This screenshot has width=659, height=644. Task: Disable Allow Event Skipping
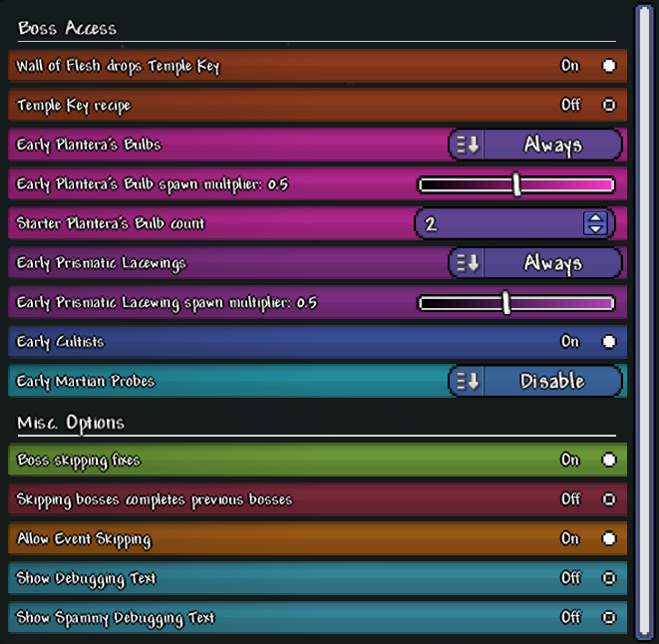tap(609, 539)
